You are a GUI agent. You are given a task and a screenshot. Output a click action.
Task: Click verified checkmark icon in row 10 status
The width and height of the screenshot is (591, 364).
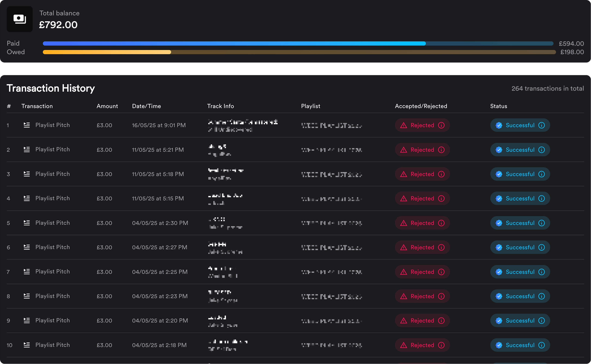(x=499, y=345)
